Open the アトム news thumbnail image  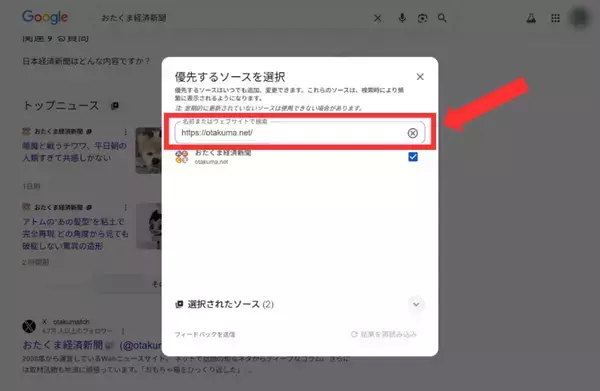point(149,226)
